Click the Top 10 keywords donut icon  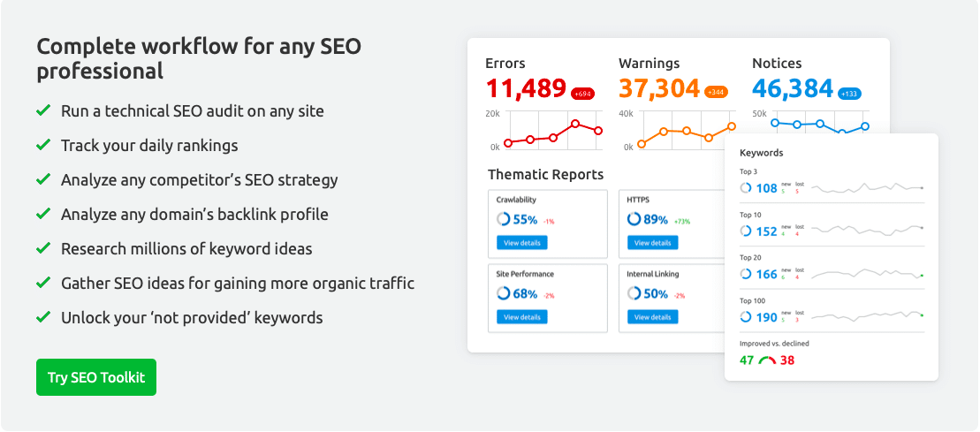coord(746,231)
